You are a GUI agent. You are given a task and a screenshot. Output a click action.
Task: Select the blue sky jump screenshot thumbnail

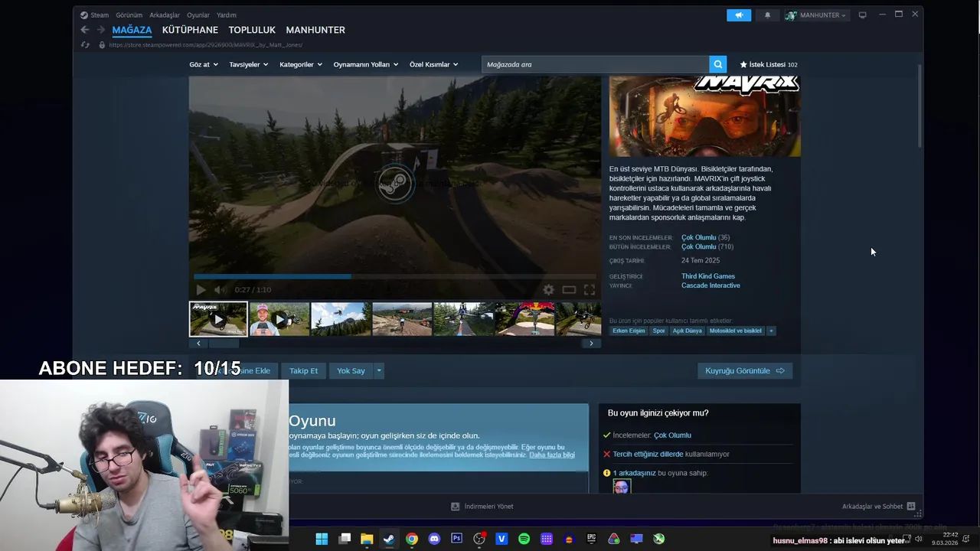pos(341,319)
